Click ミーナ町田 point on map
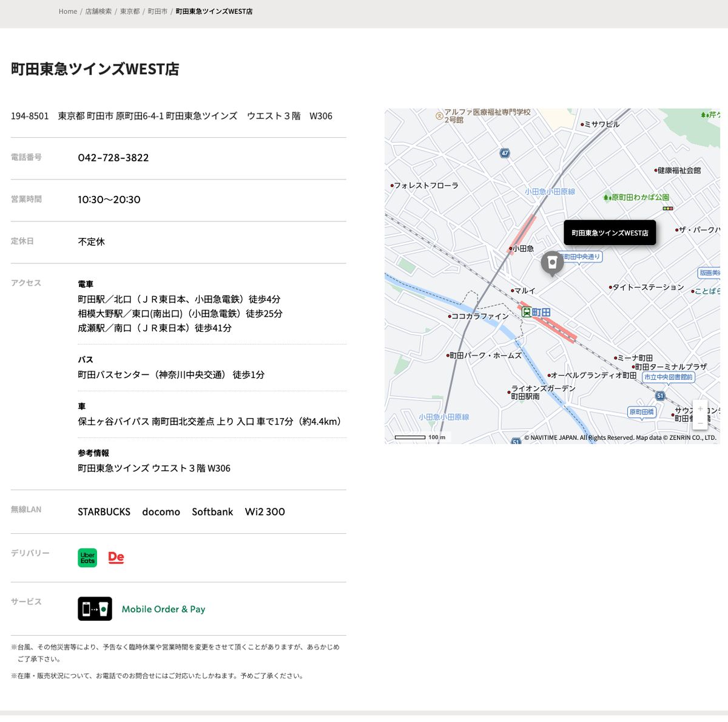The height and width of the screenshot is (722, 728). point(633,358)
